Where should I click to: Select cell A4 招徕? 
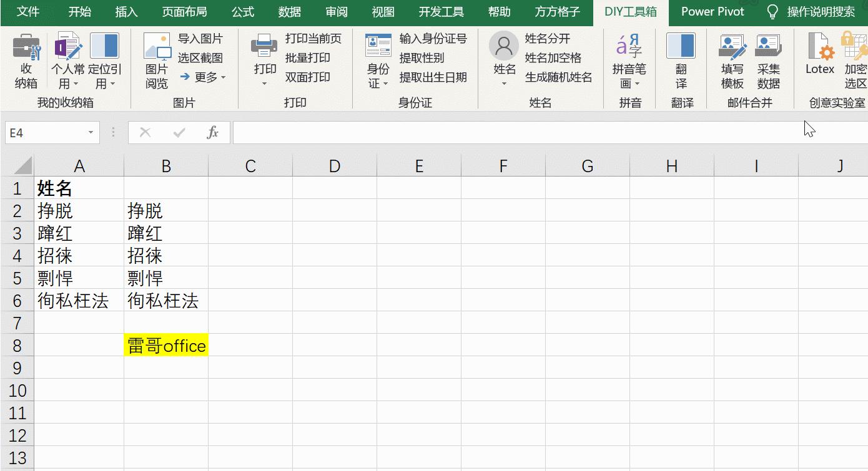tap(79, 256)
